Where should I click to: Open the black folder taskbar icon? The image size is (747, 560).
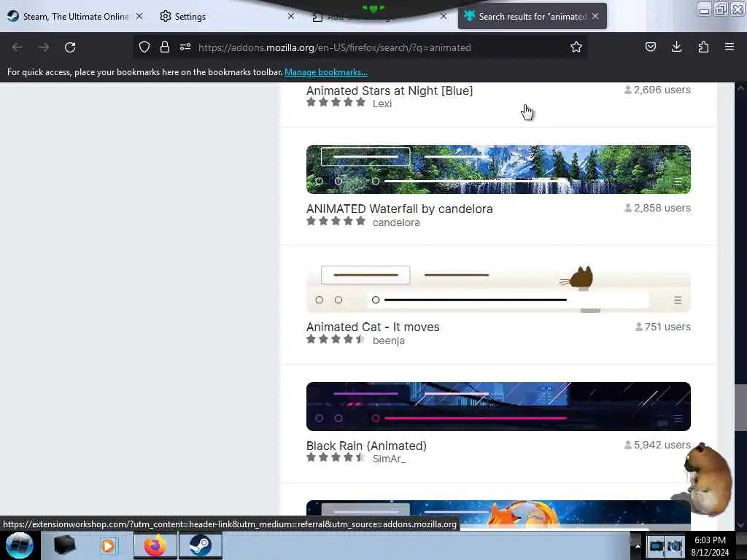click(64, 545)
